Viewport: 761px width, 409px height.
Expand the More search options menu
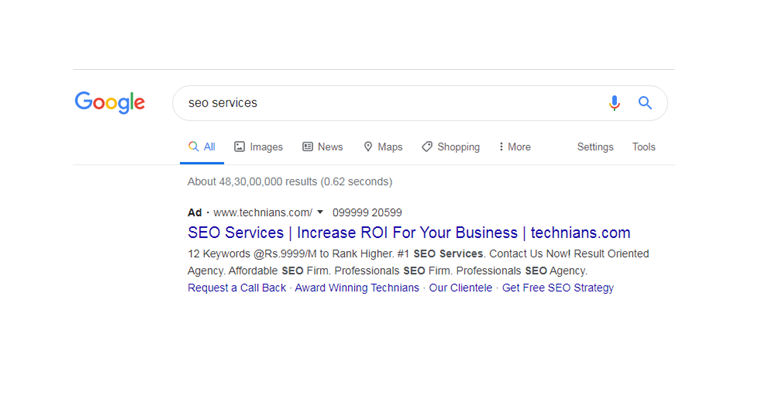(x=514, y=147)
